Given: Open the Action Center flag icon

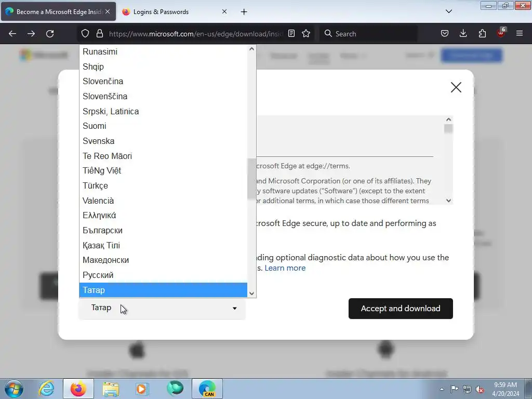Looking at the screenshot, I should pyautogui.click(x=454, y=389).
